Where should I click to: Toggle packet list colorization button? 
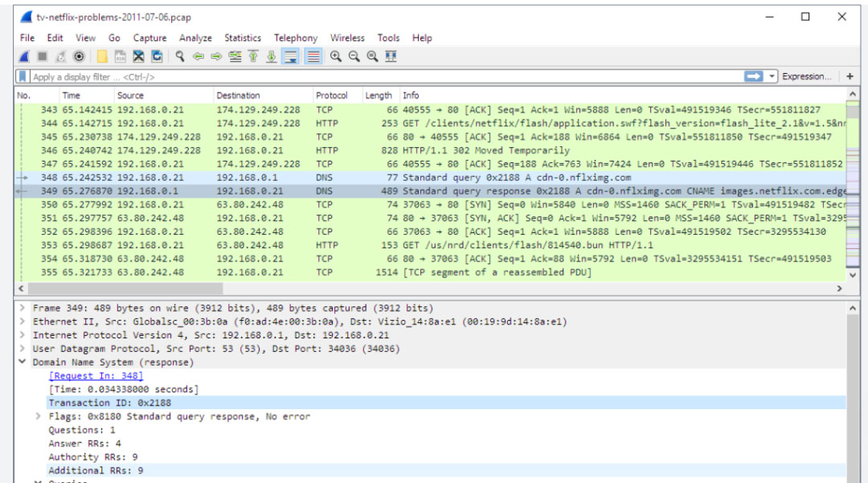point(313,56)
